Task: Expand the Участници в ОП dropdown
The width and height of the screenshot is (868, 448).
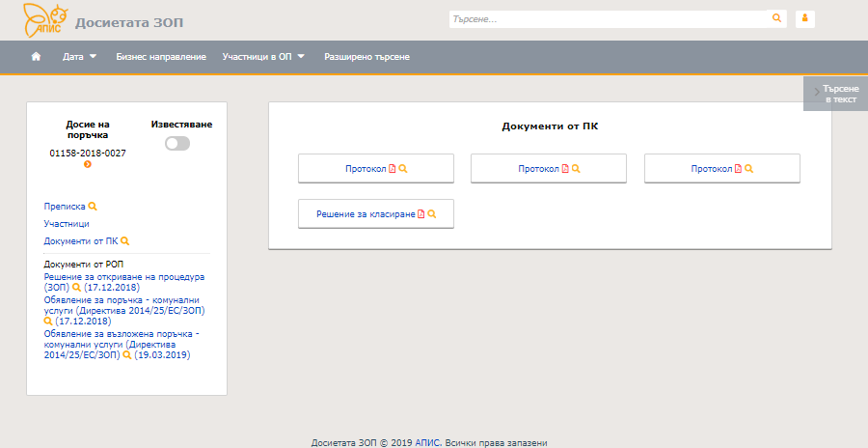Action: [x=262, y=57]
